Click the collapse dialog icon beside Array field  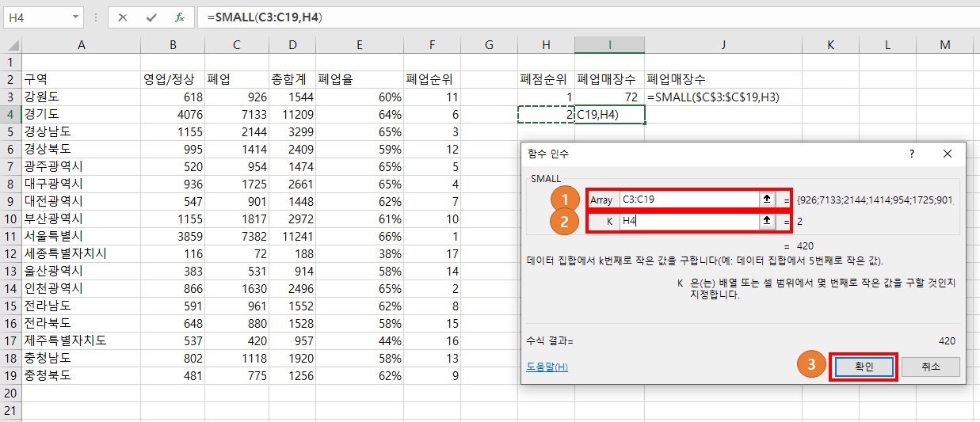[767, 200]
